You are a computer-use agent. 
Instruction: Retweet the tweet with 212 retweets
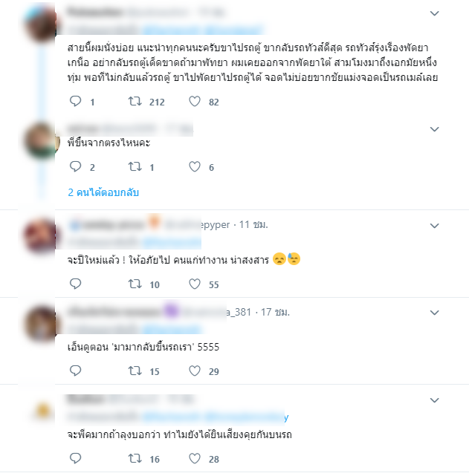click(135, 102)
